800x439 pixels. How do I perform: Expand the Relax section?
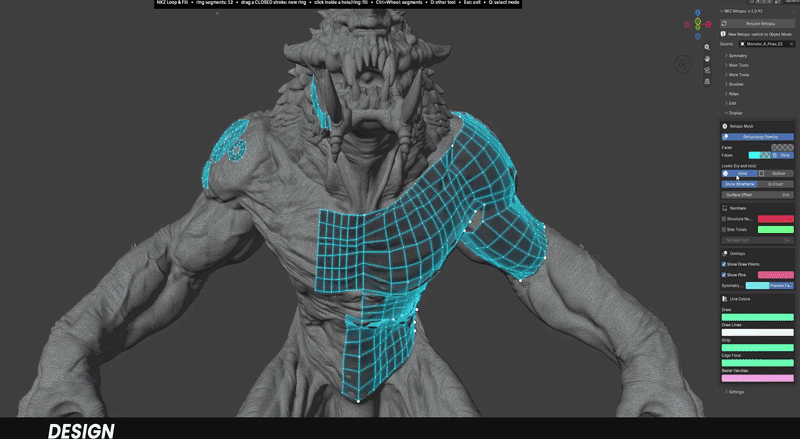point(732,94)
